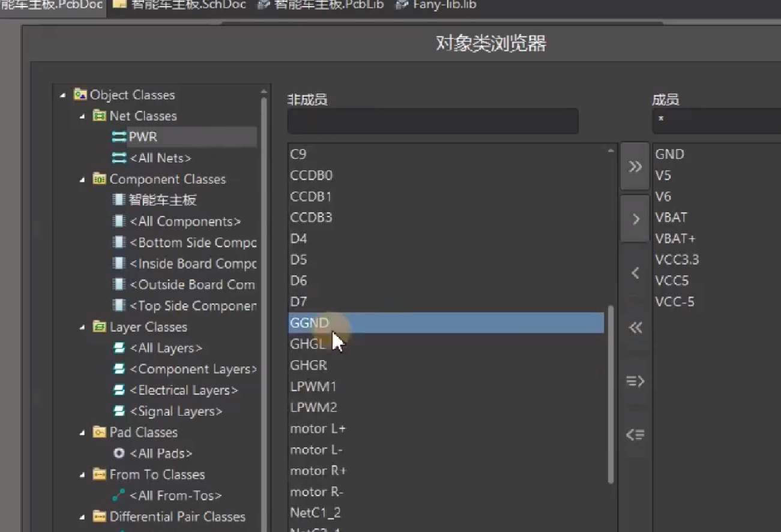Image resolution: width=781 pixels, height=532 pixels.
Task: Click the <Signal Layers> class icon
Action: coord(118,411)
